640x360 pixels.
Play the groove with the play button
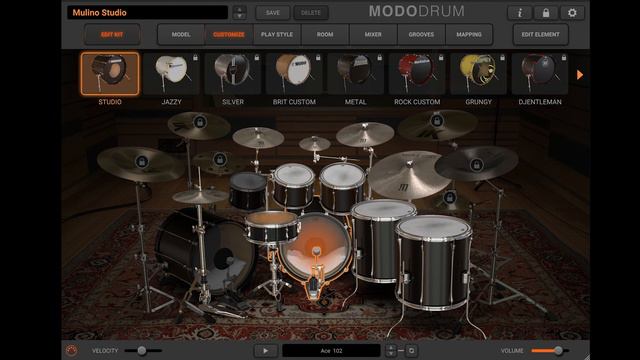[266, 350]
